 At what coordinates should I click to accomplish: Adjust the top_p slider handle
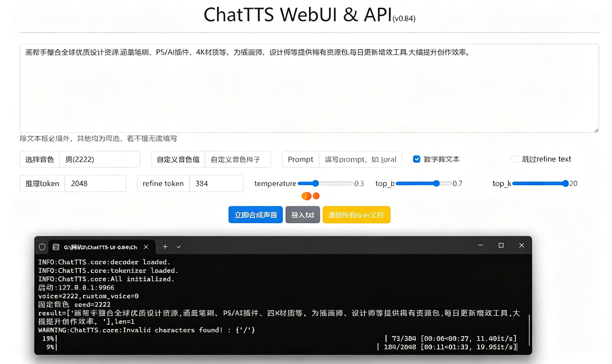437,184
